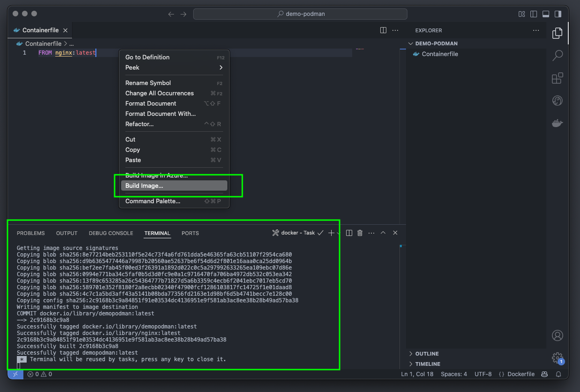Kill the terminal with the trash icon

tap(359, 232)
